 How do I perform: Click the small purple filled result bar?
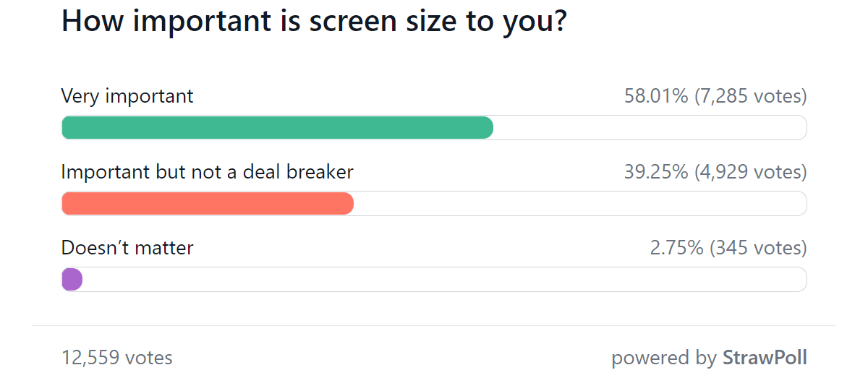[x=72, y=279]
